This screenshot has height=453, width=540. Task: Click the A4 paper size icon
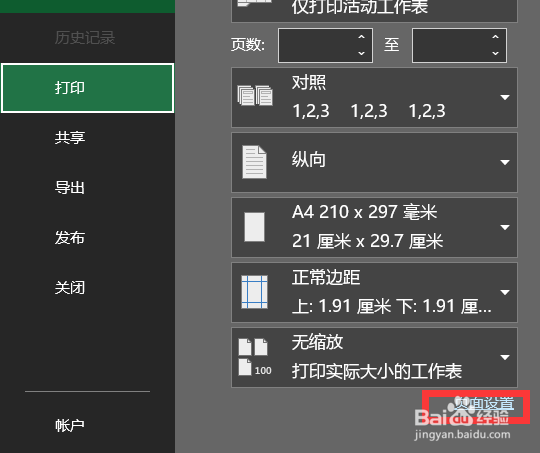coord(254,227)
